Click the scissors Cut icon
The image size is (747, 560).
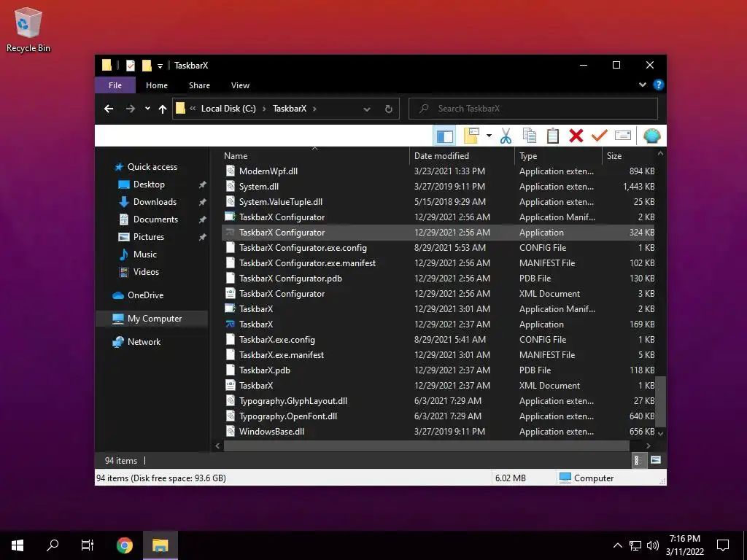click(506, 136)
